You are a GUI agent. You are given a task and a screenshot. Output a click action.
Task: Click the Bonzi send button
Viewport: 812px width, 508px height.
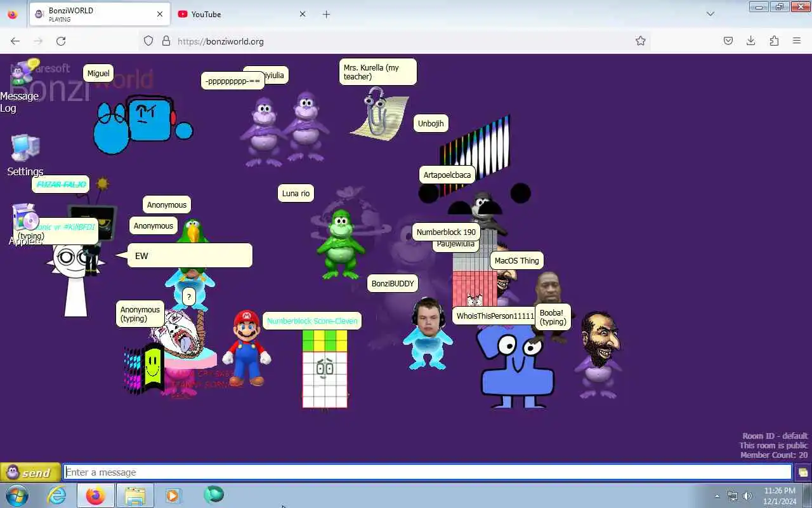tap(30, 472)
